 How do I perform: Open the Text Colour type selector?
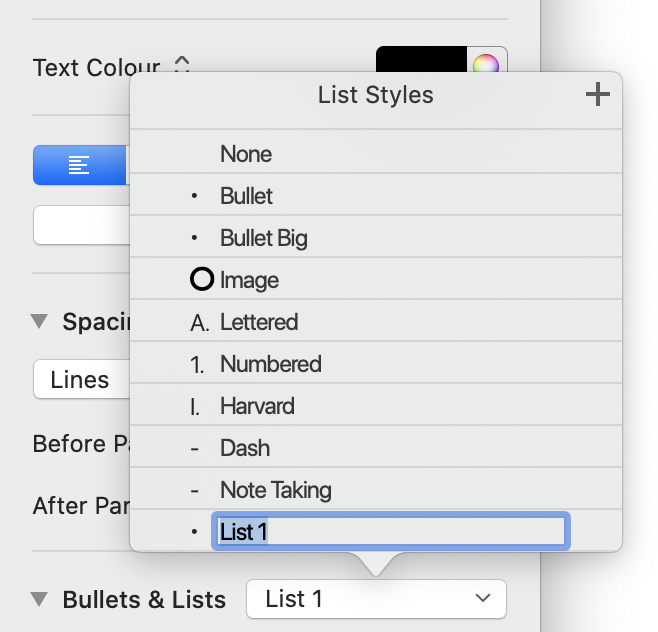tap(181, 67)
